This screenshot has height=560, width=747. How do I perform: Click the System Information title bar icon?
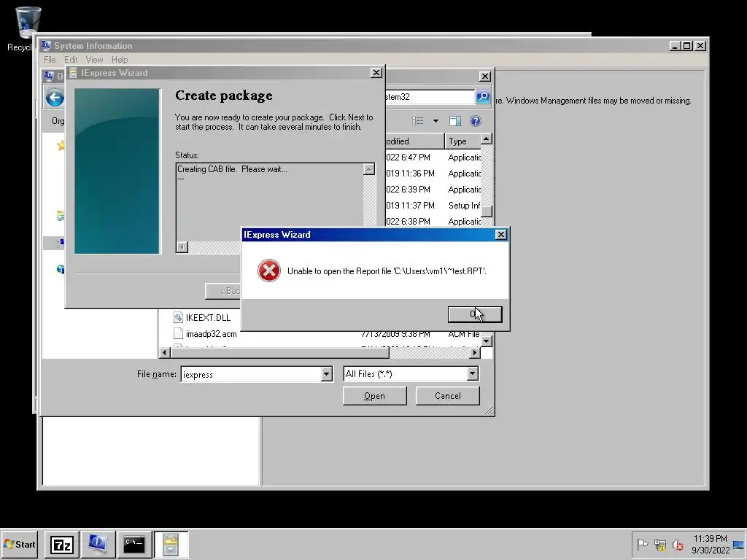point(46,45)
